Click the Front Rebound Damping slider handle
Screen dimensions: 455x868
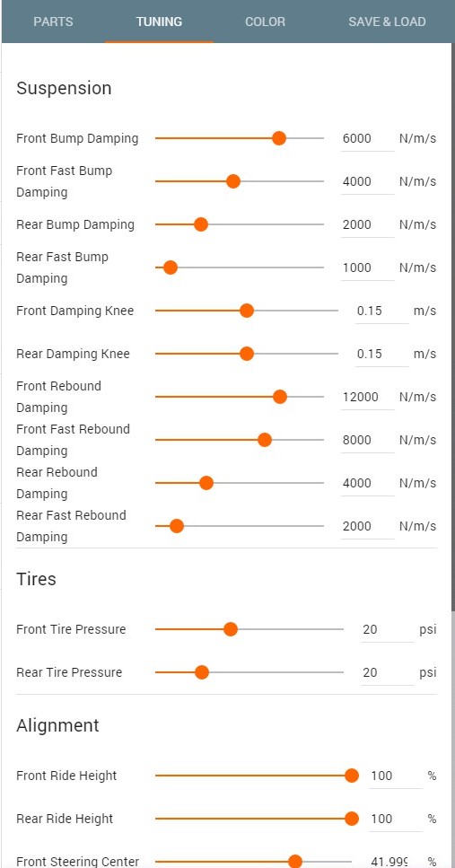tap(280, 397)
